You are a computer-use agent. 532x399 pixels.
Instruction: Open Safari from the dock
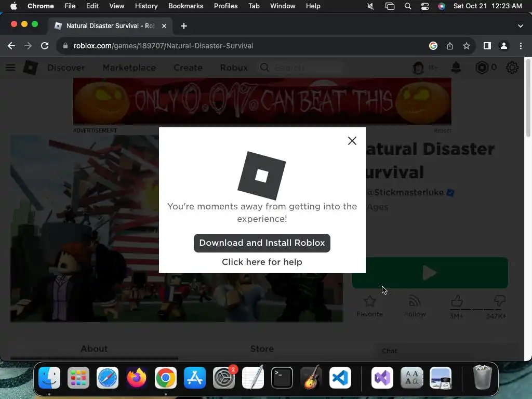(108, 378)
